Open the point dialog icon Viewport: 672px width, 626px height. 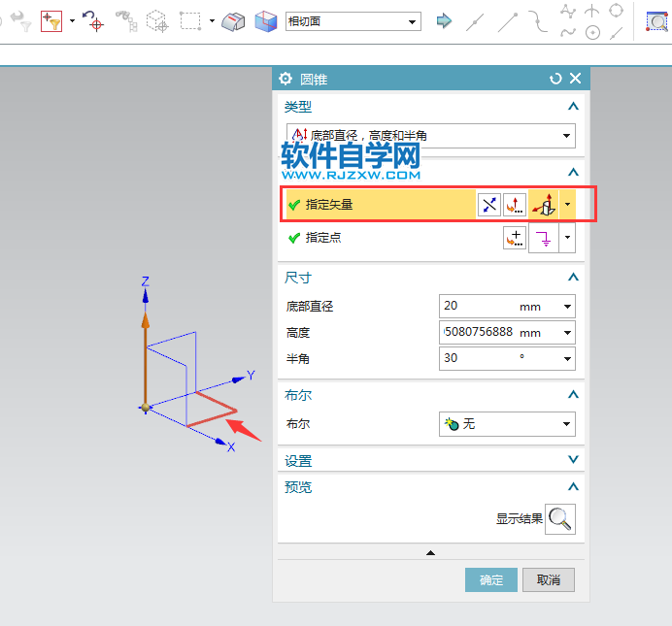coord(515,238)
